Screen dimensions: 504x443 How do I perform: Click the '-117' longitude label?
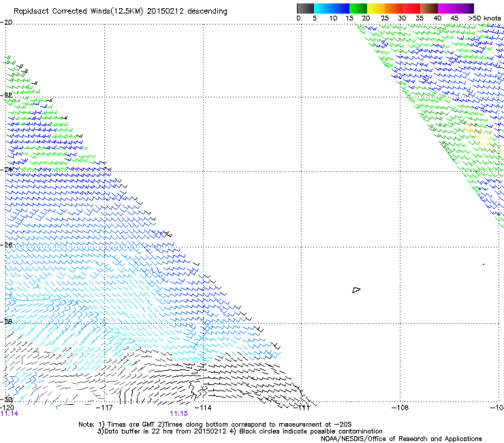click(104, 408)
